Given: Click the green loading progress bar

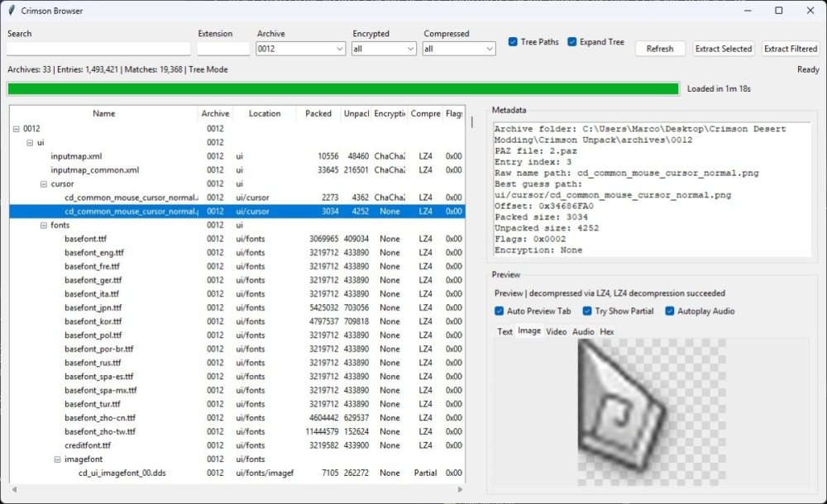Looking at the screenshot, I should [x=343, y=88].
